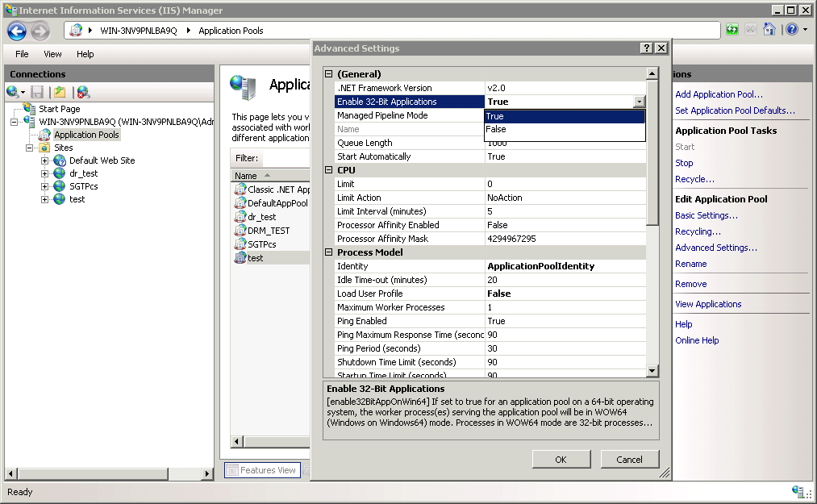
Task: Open the View menu
Action: (x=52, y=54)
